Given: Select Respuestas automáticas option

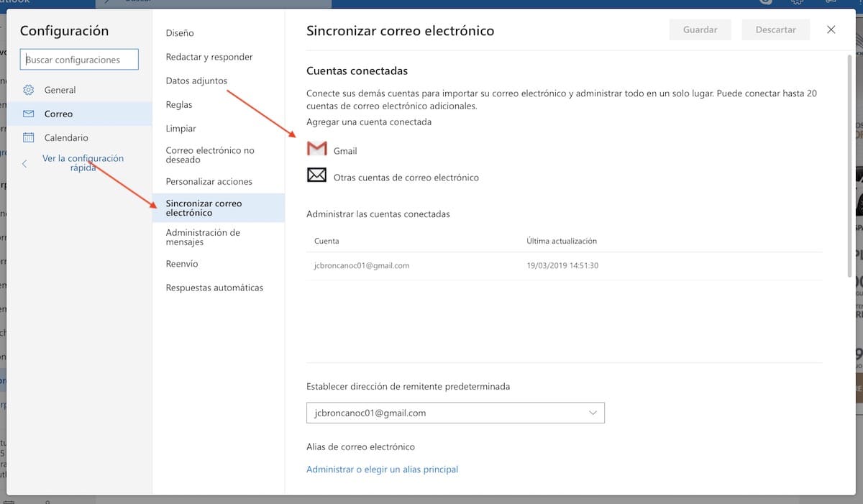Looking at the screenshot, I should (x=214, y=288).
